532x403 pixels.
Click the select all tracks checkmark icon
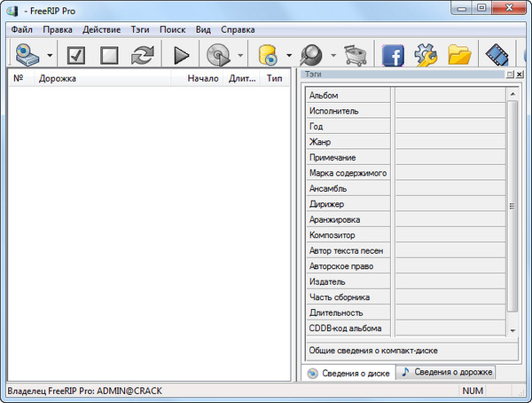pos(76,55)
